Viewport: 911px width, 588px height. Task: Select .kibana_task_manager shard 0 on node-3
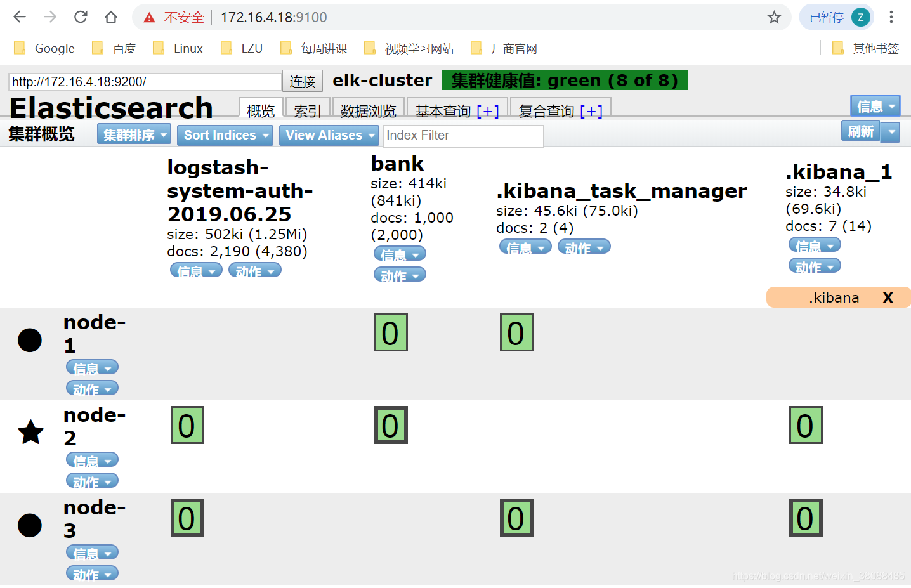click(516, 518)
